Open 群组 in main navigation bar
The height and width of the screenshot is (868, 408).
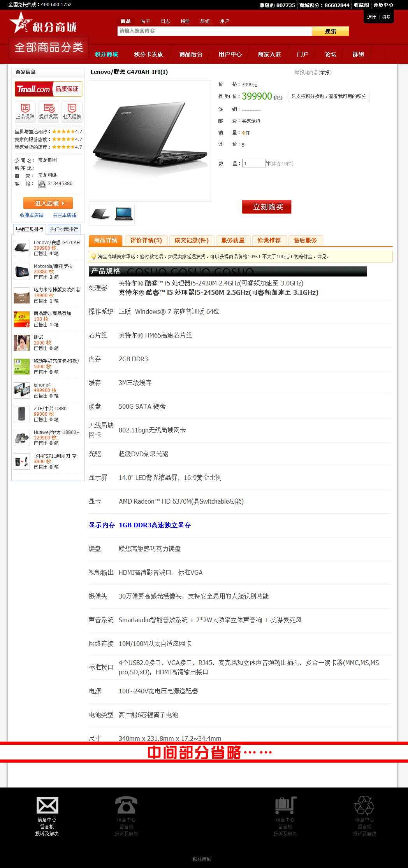point(358,54)
